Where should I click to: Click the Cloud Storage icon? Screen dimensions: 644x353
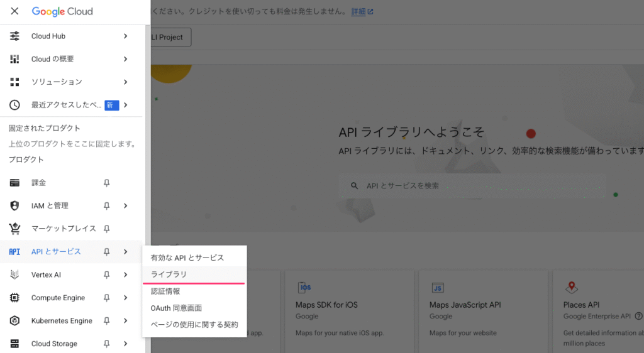coord(14,344)
